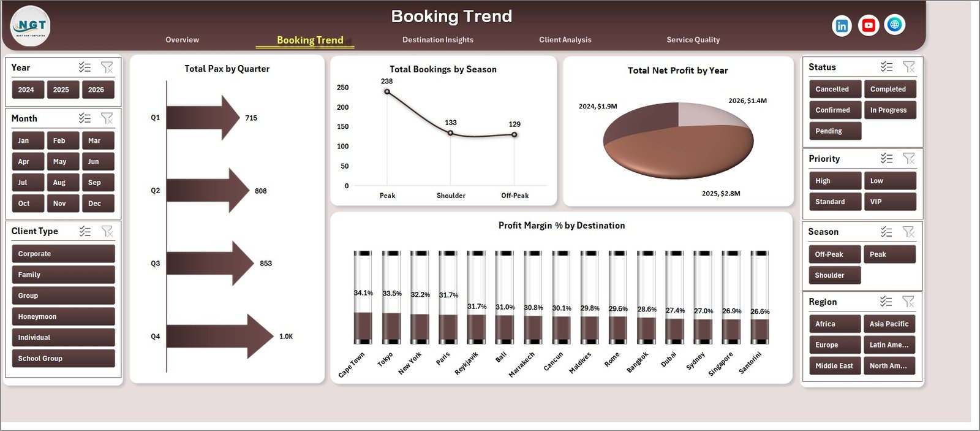Select the Q4 arrow in Pax chart

coord(220,336)
